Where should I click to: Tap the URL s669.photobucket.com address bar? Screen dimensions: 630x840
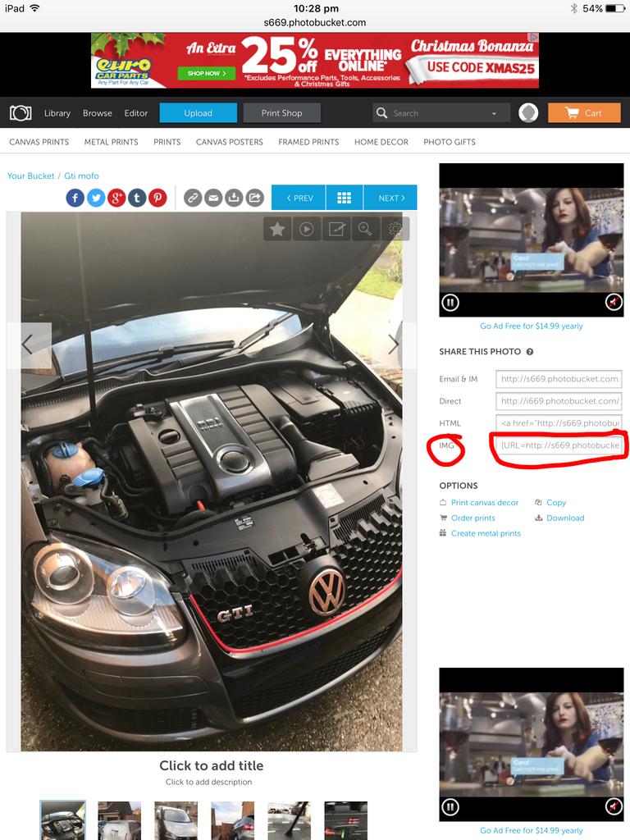[315, 22]
